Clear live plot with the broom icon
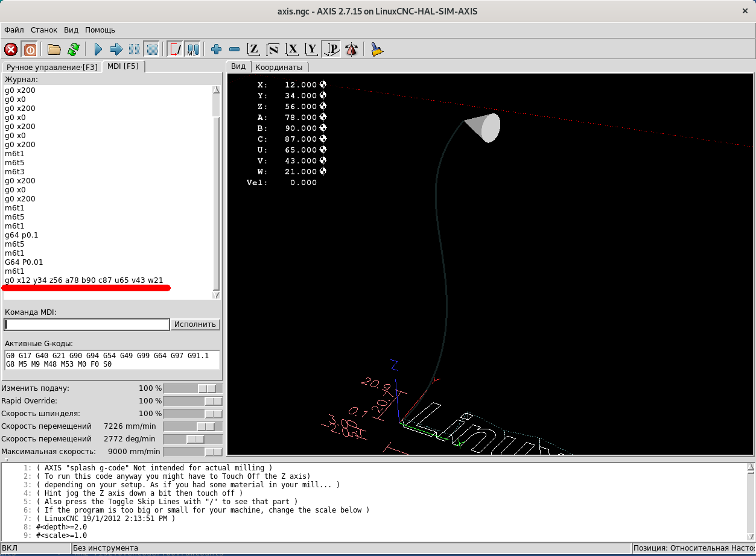The image size is (756, 556). [377, 49]
